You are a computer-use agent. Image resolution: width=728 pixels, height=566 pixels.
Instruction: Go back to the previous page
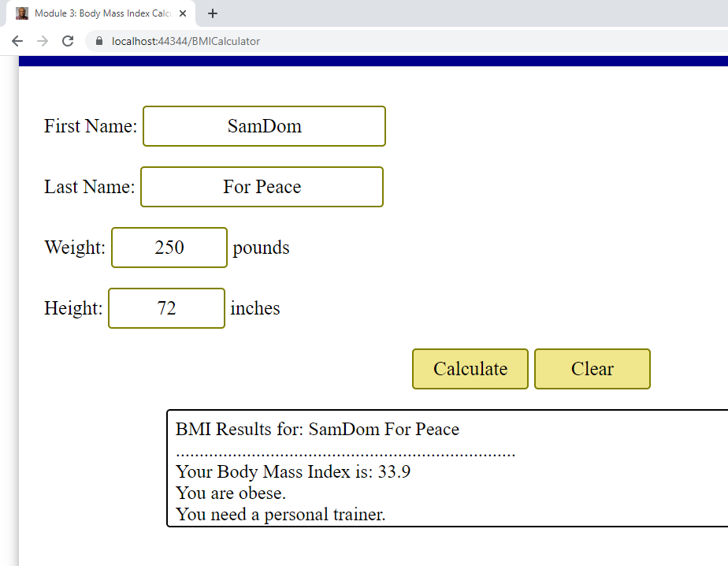(x=17, y=41)
